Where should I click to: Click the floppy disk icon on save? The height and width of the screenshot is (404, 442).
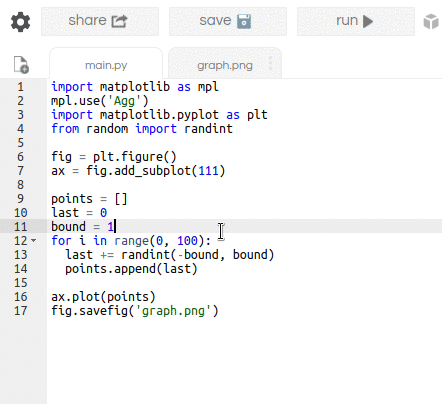[x=244, y=21]
